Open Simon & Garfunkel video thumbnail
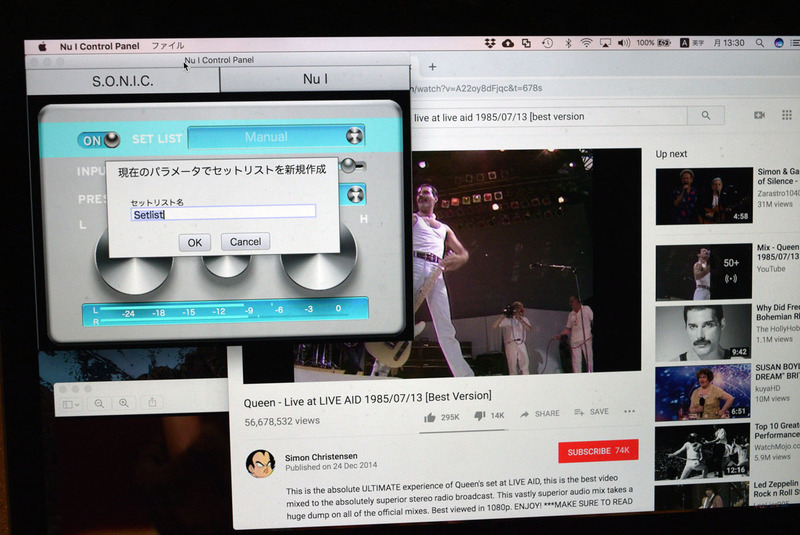This screenshot has height=535, width=800. click(x=704, y=196)
